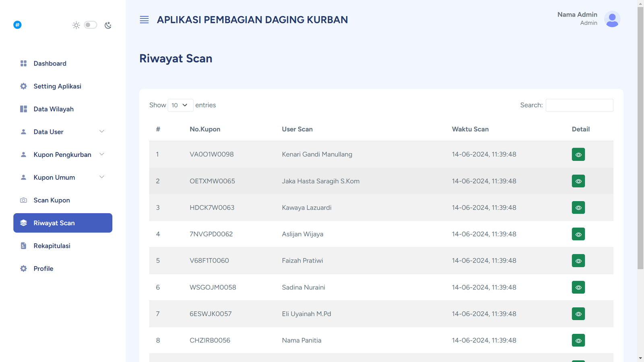
Task: Click the Rekapitulasi document icon
Action: (x=23, y=246)
